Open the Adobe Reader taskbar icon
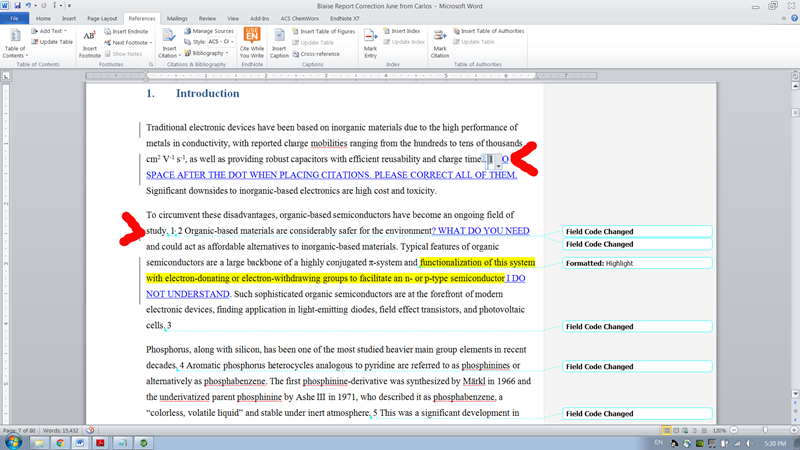 coord(100,442)
